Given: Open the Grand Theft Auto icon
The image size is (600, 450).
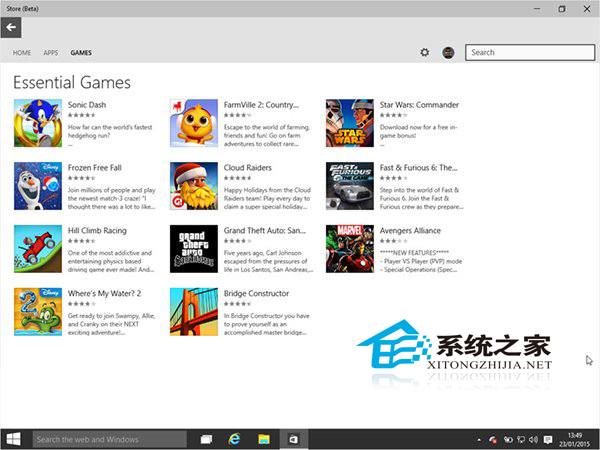Looking at the screenshot, I should [194, 249].
